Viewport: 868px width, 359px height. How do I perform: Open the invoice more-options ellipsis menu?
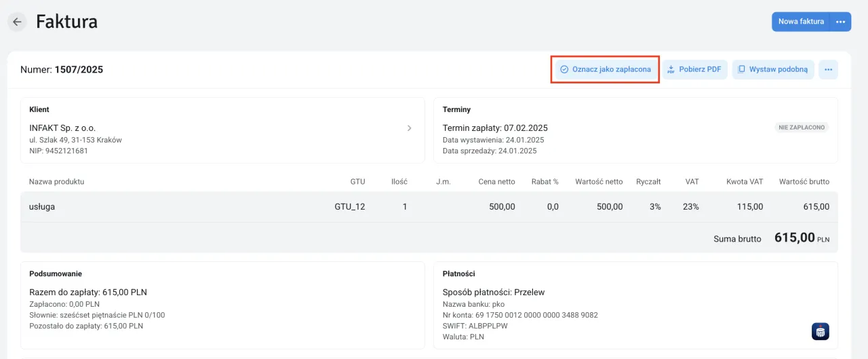point(828,69)
